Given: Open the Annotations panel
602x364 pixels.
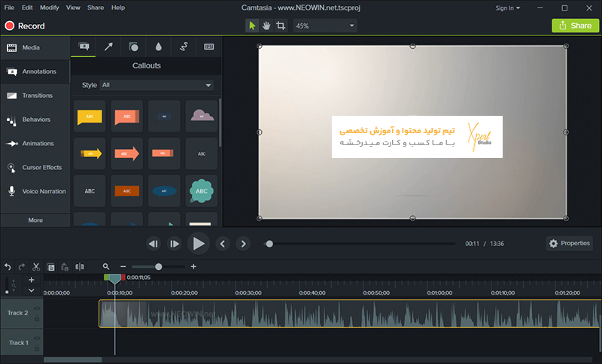Looking at the screenshot, I should point(35,71).
